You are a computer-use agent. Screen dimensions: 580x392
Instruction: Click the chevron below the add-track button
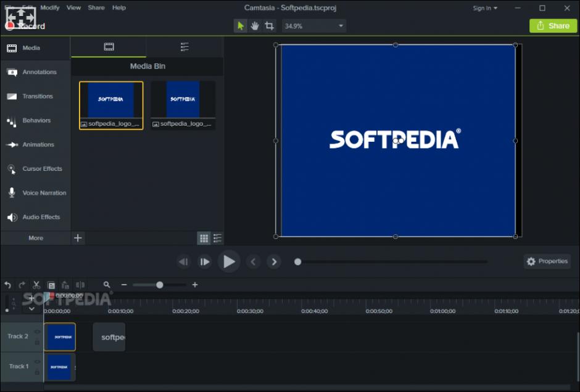pos(31,309)
